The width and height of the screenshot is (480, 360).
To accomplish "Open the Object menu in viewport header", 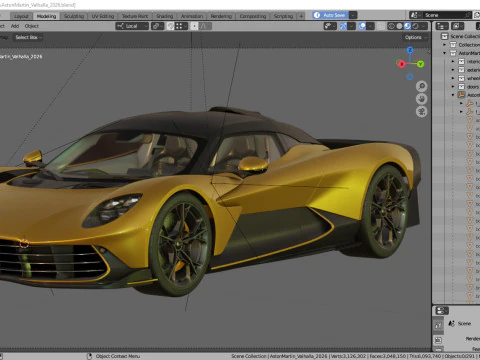I will point(32,26).
